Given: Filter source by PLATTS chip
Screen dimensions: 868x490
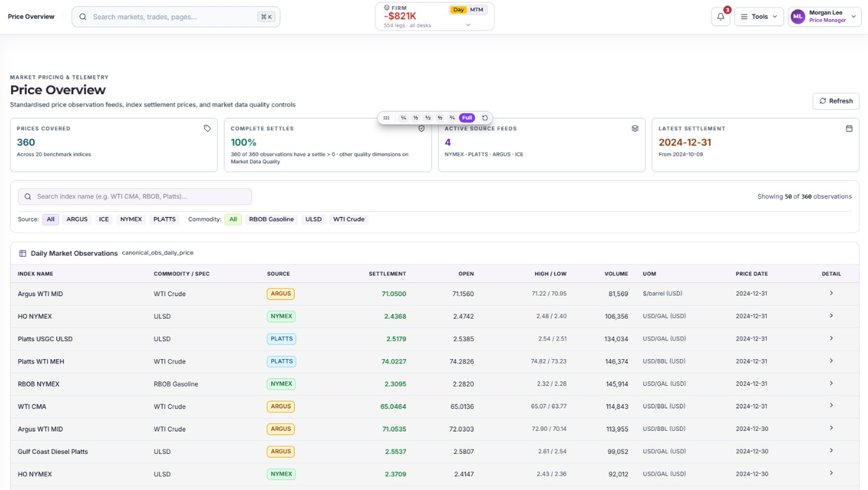Looking at the screenshot, I should (x=164, y=220).
